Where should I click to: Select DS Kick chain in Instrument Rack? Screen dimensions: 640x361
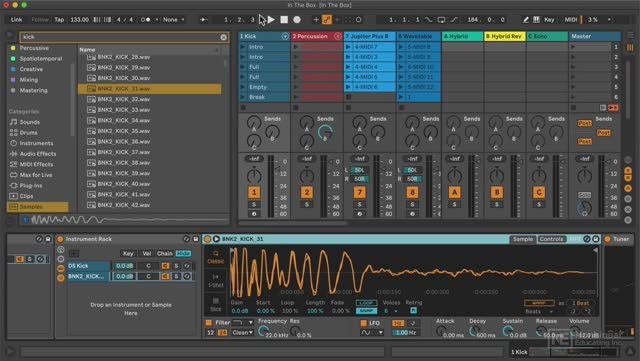tap(88, 266)
